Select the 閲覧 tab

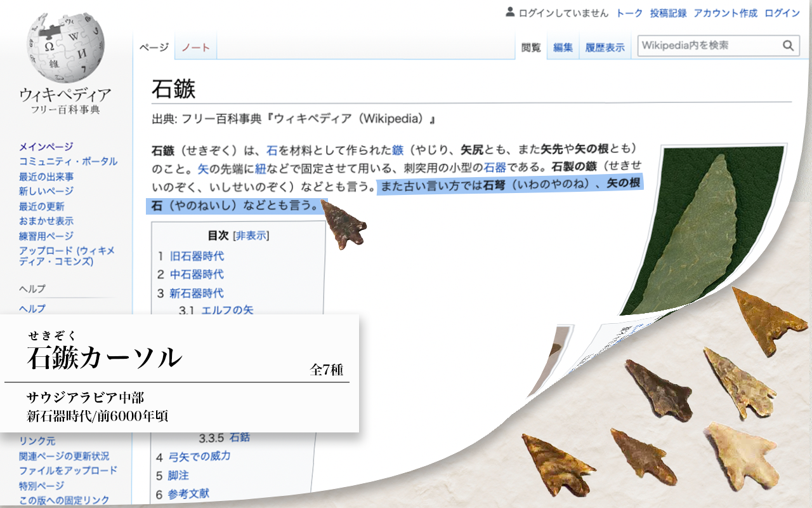click(x=531, y=46)
